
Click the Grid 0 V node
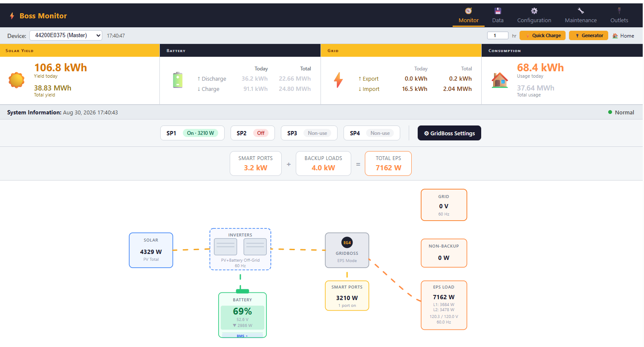(444, 205)
